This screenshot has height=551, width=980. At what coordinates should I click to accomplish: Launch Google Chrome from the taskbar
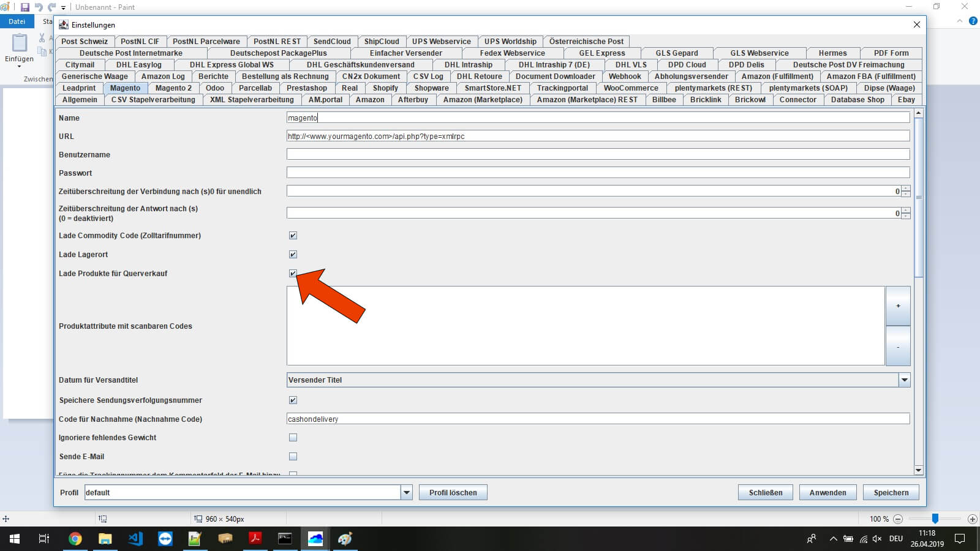[x=75, y=539]
